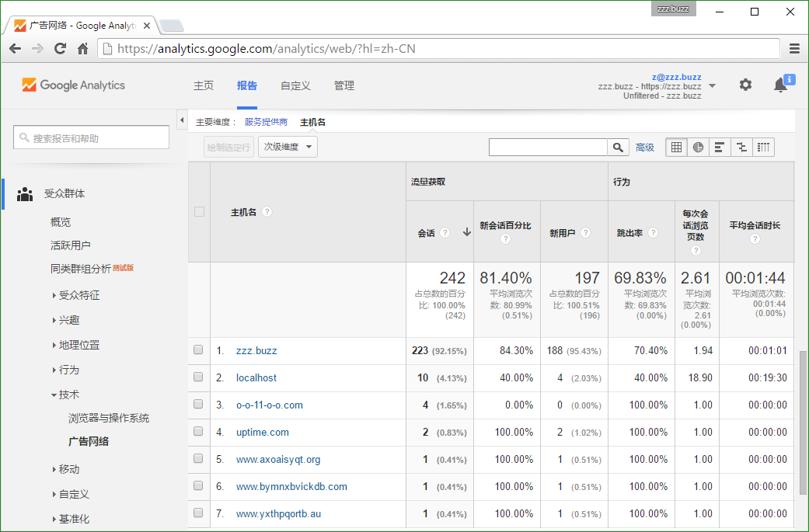Open the Chrome hamburger menu
This screenshot has width=809, height=532.
(x=794, y=48)
